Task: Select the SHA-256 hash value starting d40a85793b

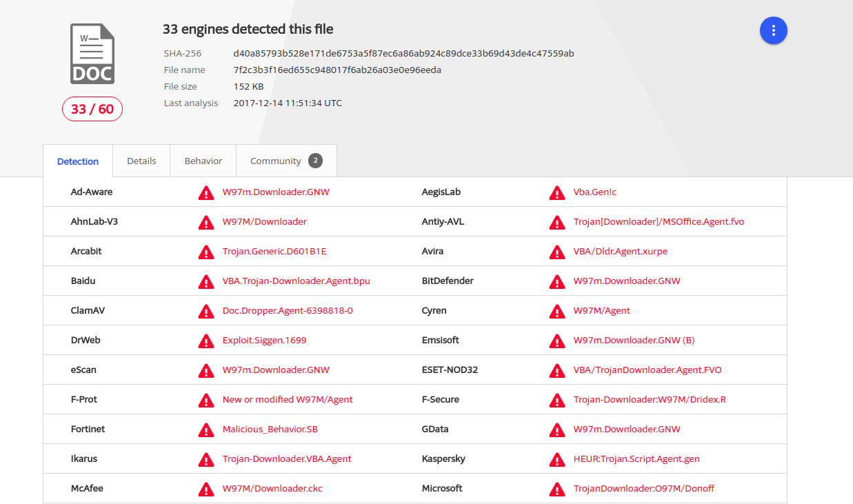Action: 404,53
